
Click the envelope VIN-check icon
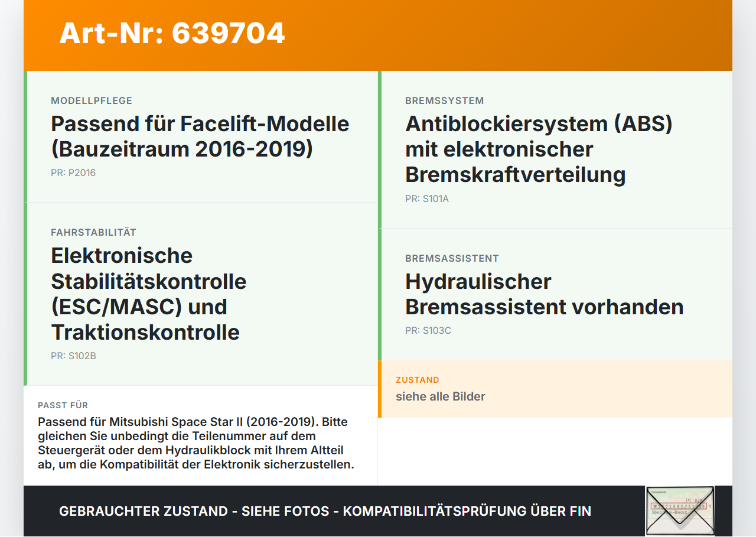(x=680, y=511)
